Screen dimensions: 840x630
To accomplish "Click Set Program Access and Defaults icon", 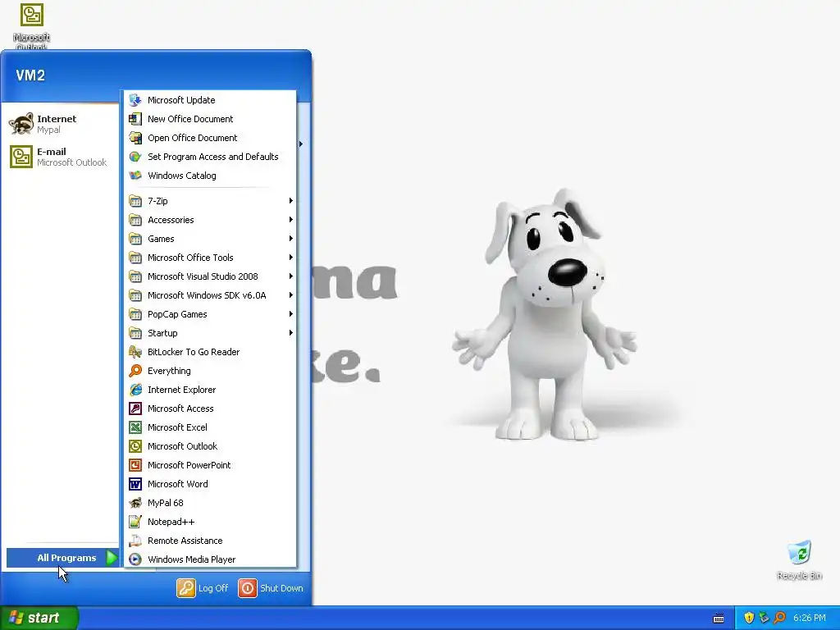I will 135,157.
